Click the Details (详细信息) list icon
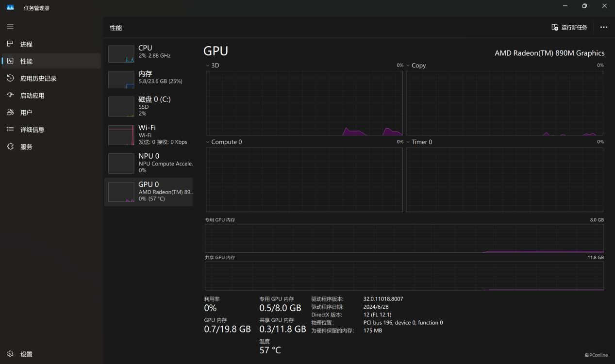 pyautogui.click(x=10, y=129)
